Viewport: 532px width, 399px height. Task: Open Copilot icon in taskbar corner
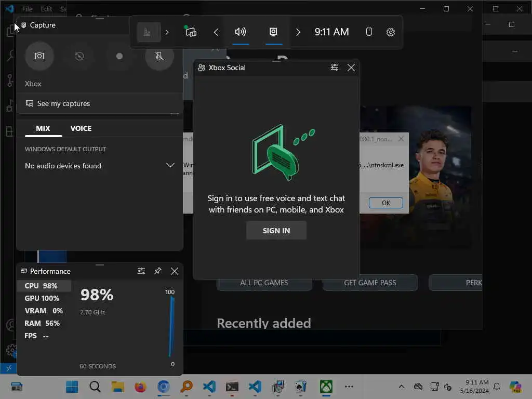click(516, 387)
